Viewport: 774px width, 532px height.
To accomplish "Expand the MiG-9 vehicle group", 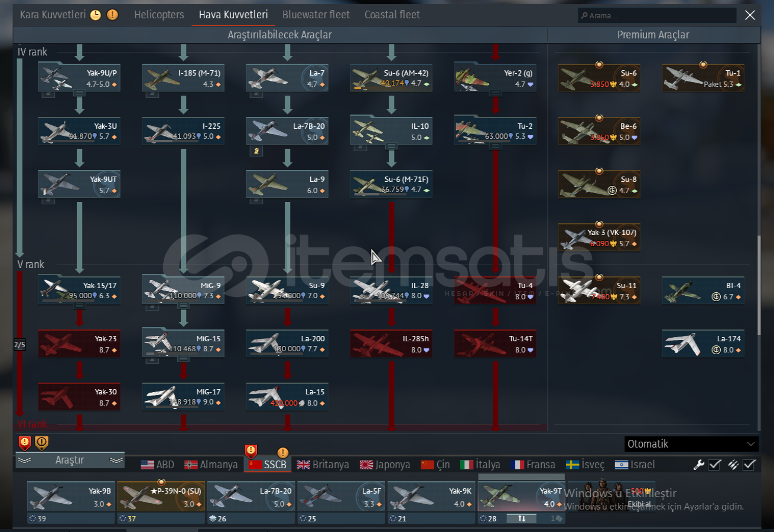I will (x=184, y=306).
